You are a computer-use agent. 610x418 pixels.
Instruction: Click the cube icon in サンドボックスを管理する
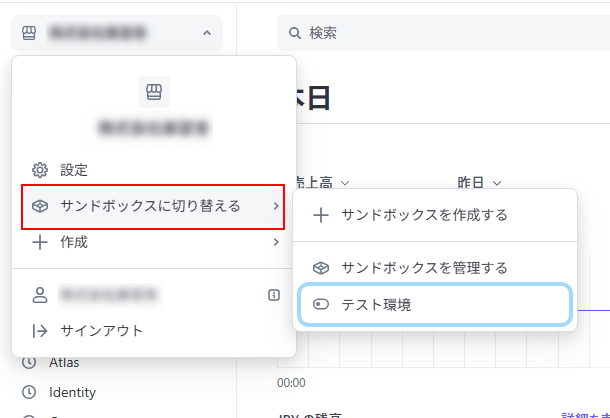point(321,268)
